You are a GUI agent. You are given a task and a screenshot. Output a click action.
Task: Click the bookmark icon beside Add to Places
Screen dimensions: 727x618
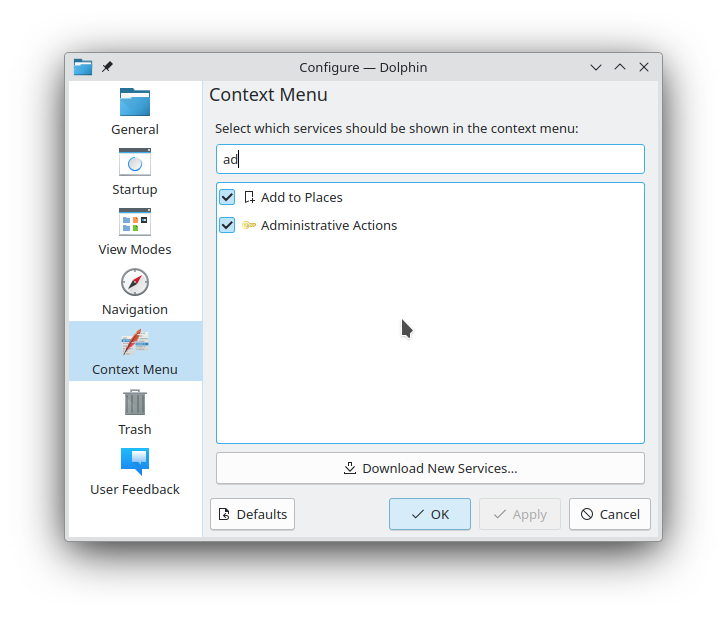249,197
